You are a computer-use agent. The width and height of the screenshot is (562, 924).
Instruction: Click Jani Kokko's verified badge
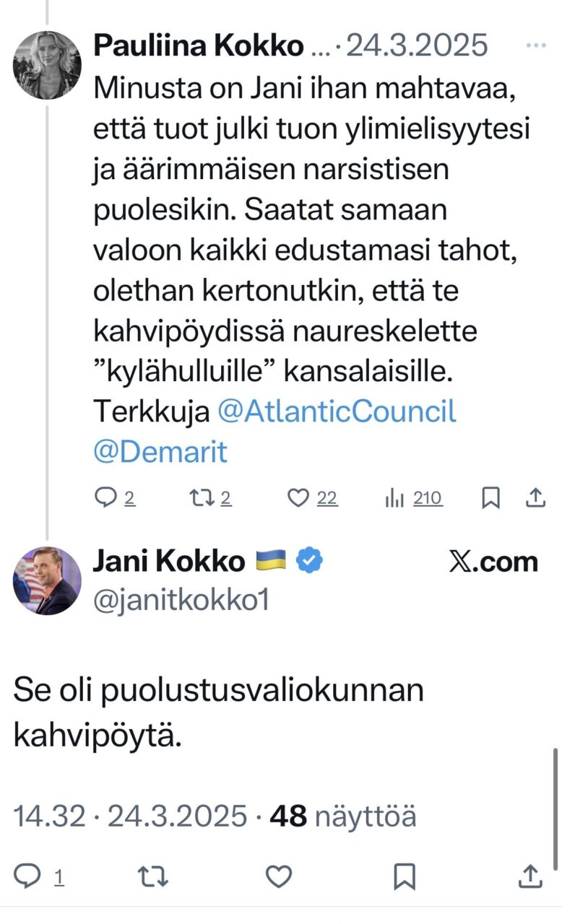point(311,561)
